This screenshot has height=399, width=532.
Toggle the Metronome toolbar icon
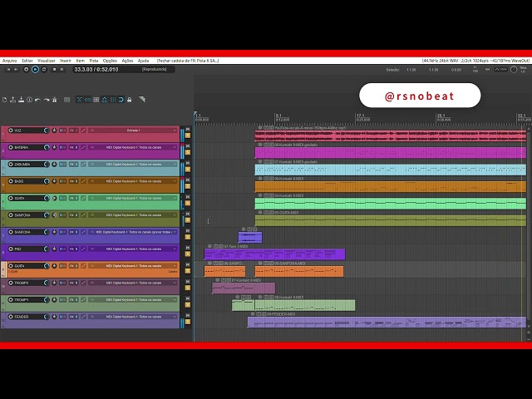pyautogui.click(x=55, y=100)
